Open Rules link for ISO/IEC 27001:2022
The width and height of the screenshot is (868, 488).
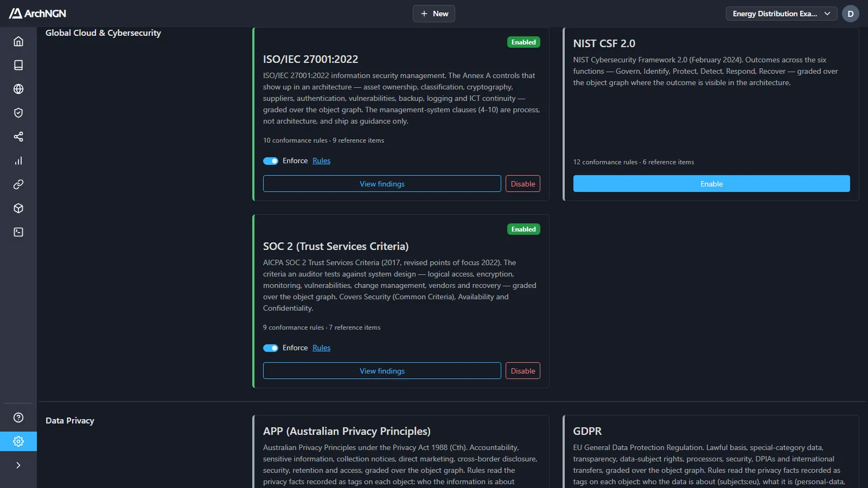tap(321, 161)
